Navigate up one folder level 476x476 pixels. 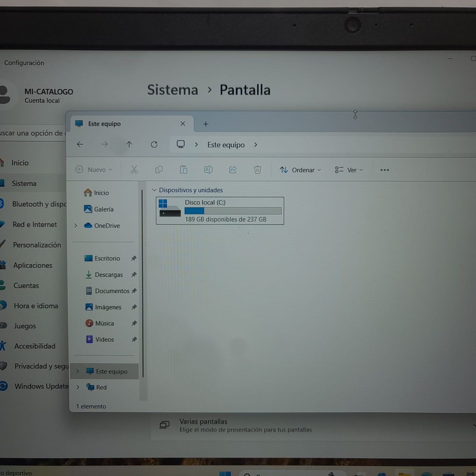pyautogui.click(x=129, y=144)
